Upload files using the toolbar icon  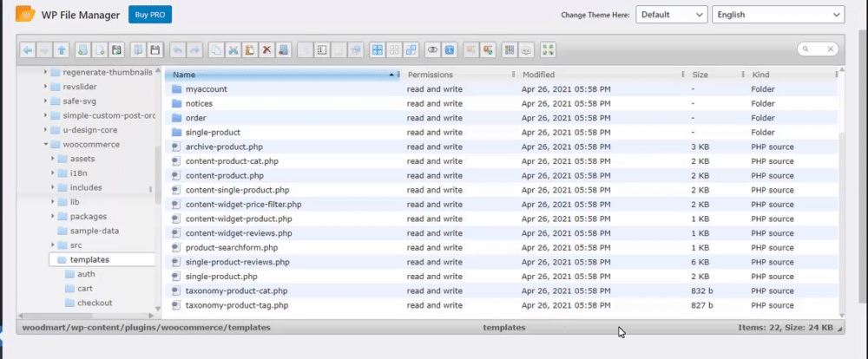[x=116, y=49]
